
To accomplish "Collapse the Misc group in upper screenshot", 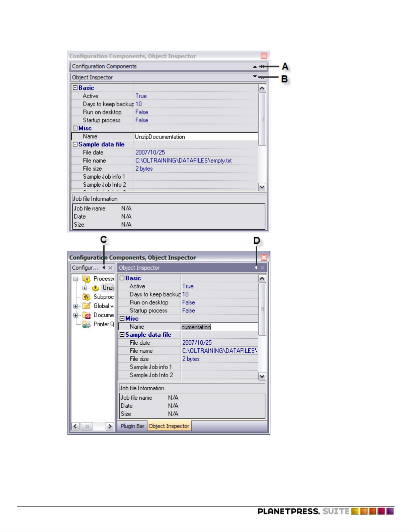I will tap(75, 128).
